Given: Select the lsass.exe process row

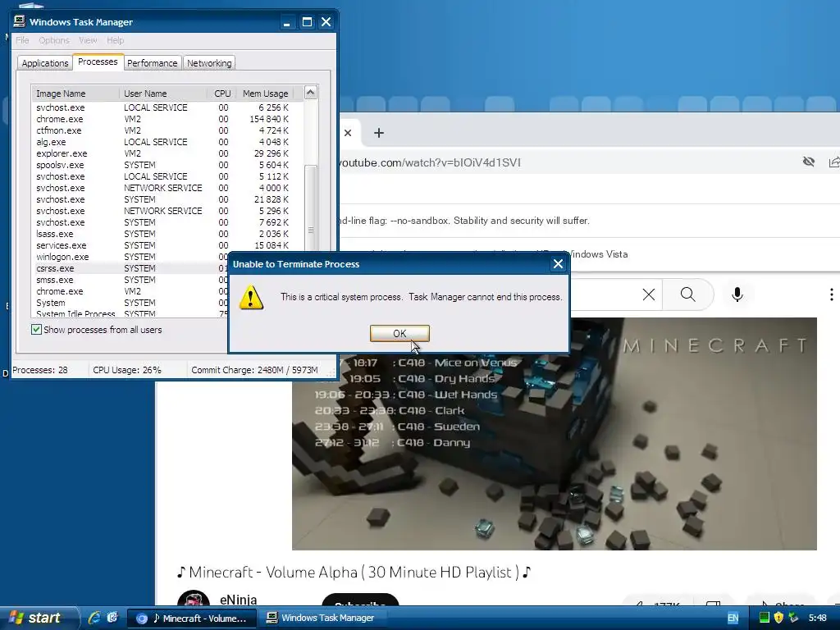Looking at the screenshot, I should click(163, 234).
